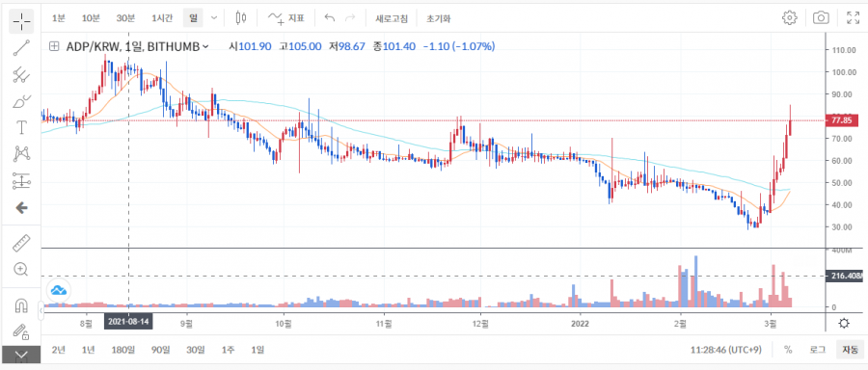
Task: Set range to 180일
Action: click(122, 350)
